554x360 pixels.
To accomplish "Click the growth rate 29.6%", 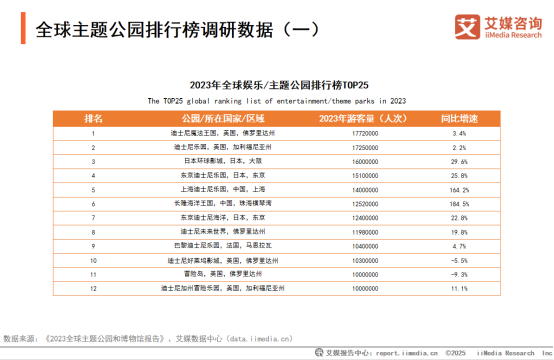I will coord(459,162).
